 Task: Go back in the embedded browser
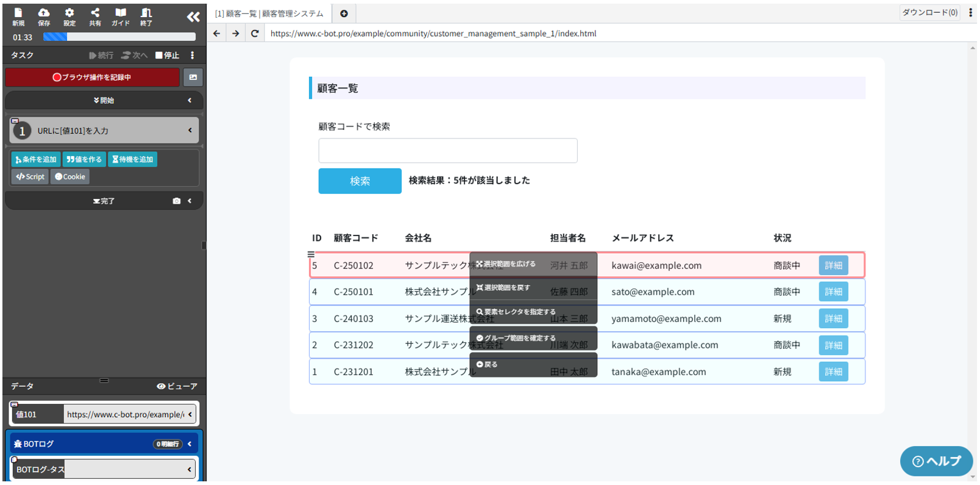(217, 34)
